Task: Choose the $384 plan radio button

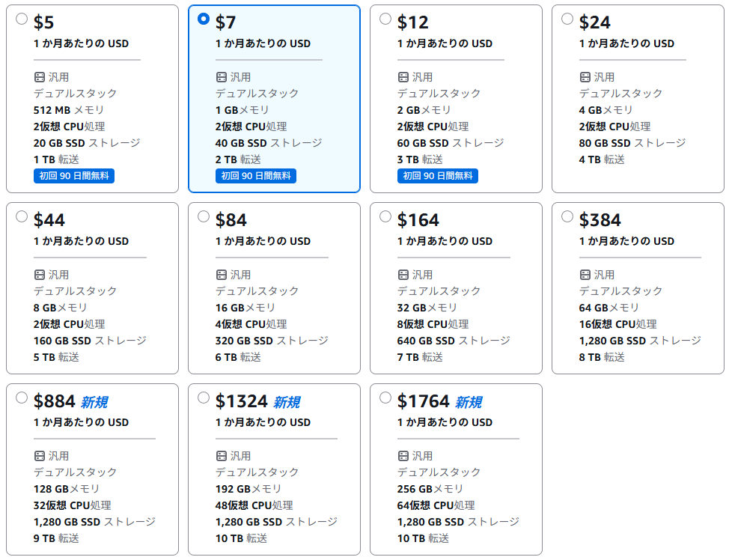Action: click(567, 216)
